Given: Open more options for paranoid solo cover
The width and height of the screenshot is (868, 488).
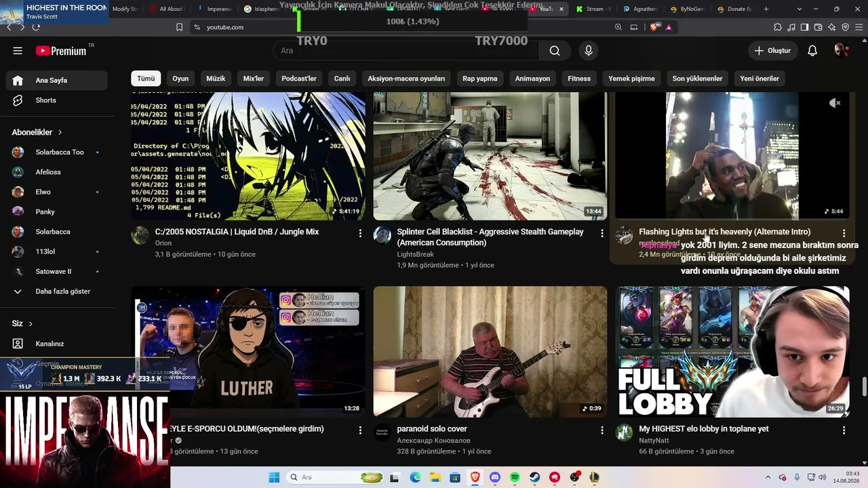Looking at the screenshot, I should (x=601, y=430).
